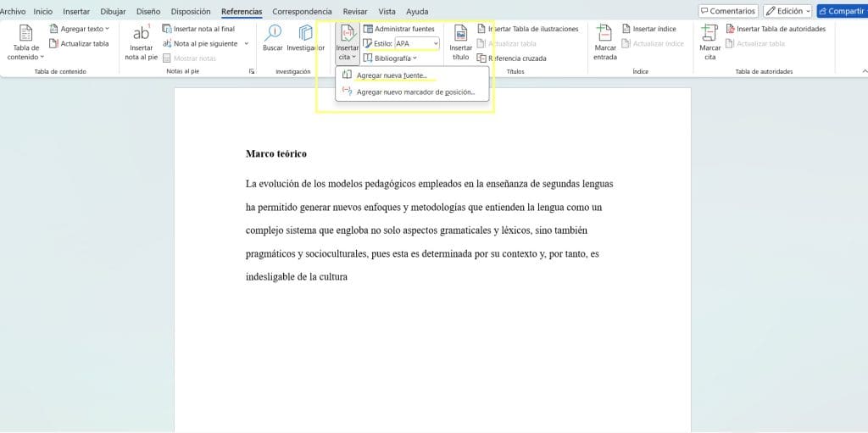Switch to the Revisar tab
The height and width of the screenshot is (433, 868).
(355, 11)
